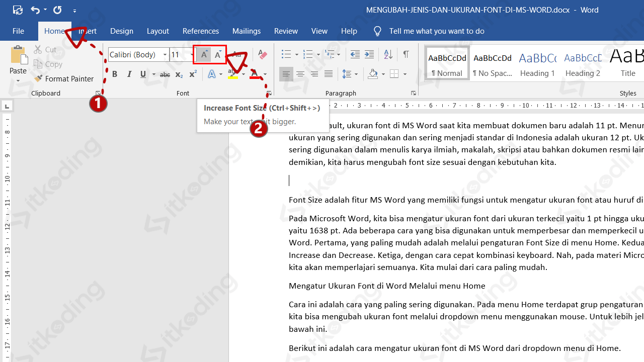The image size is (644, 362).
Task: Expand the font name dropdown arrow
Action: [165, 54]
